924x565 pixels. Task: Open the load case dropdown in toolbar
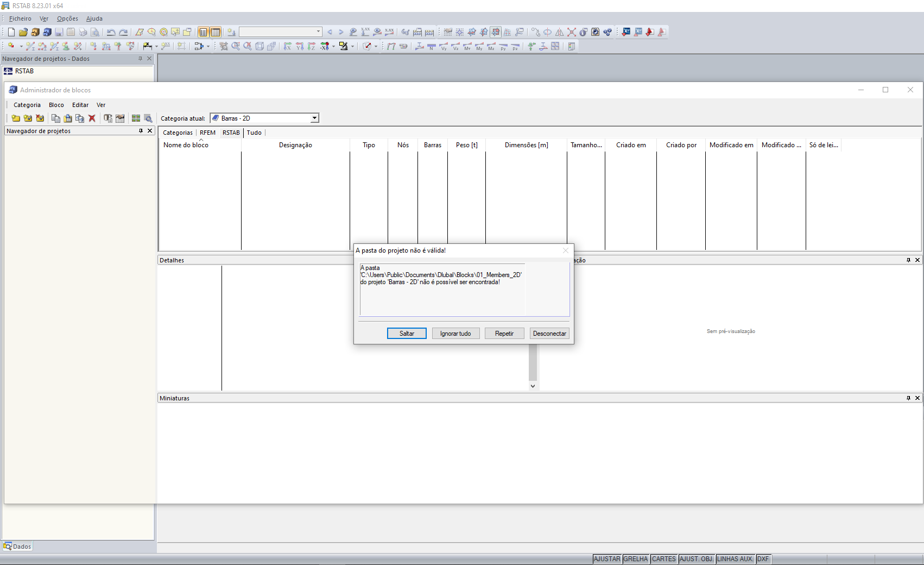click(318, 32)
